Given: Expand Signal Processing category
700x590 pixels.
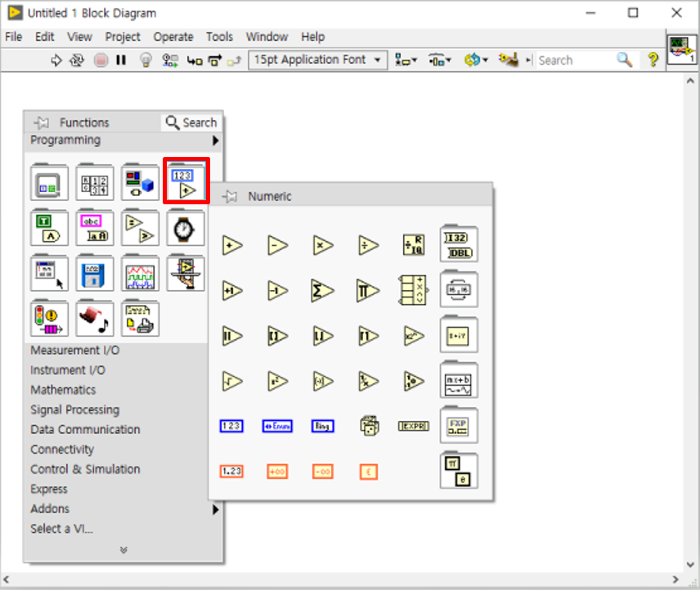Looking at the screenshot, I should click(75, 410).
